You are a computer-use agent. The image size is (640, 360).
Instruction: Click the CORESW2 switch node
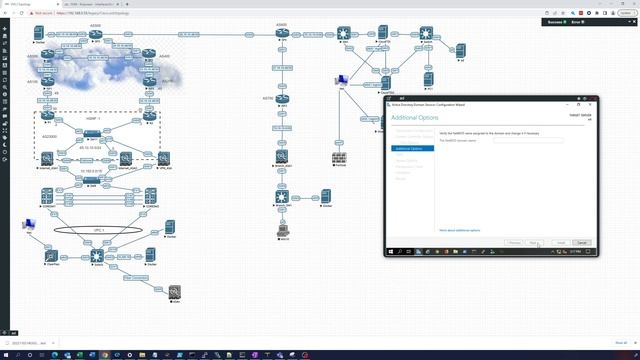coord(151,196)
